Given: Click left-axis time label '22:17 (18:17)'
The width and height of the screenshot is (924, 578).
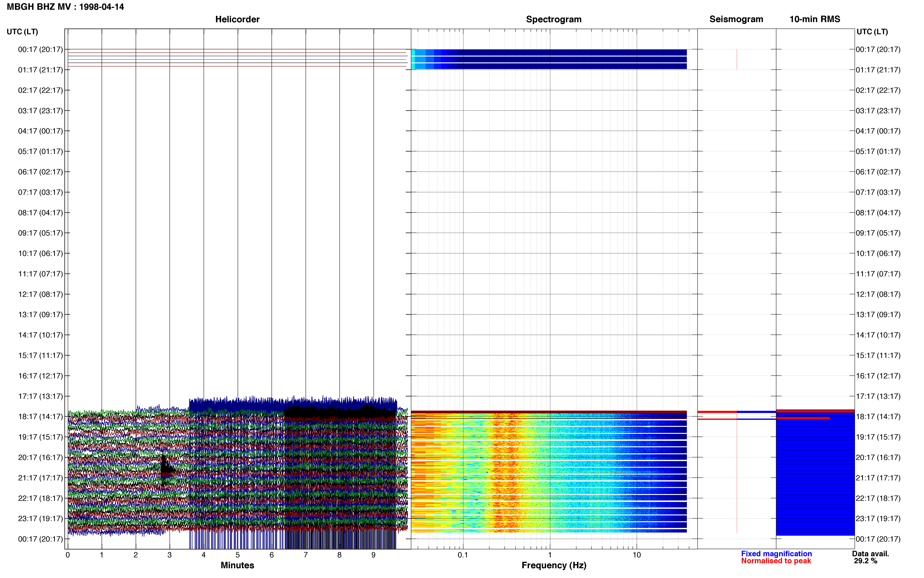Looking at the screenshot, I should (40, 498).
